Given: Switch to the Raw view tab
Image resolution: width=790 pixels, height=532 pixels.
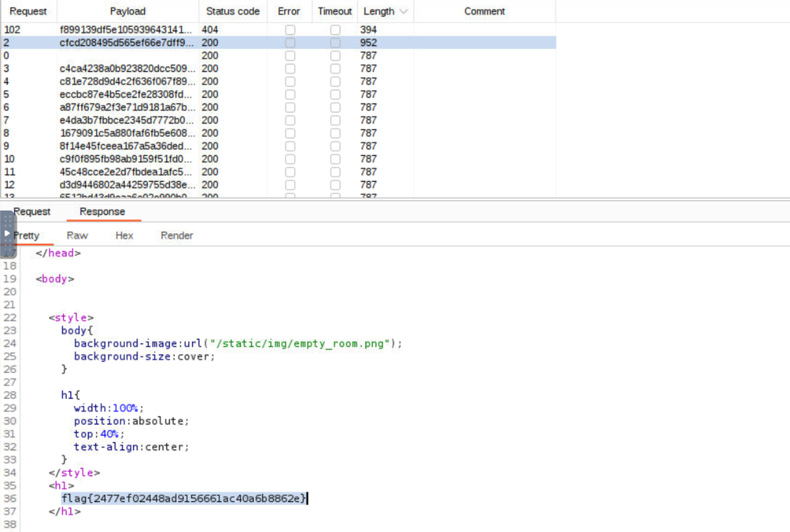Looking at the screenshot, I should (x=77, y=236).
